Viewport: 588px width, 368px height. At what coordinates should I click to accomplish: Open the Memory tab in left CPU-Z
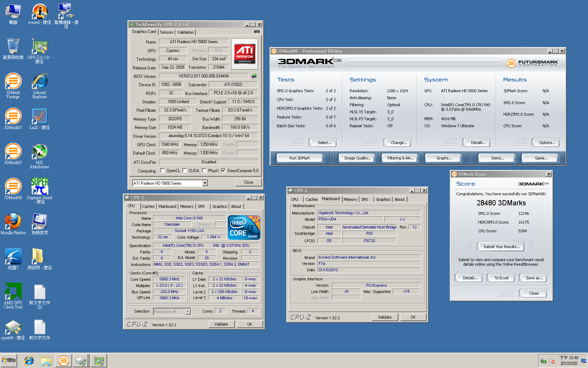[x=187, y=206]
